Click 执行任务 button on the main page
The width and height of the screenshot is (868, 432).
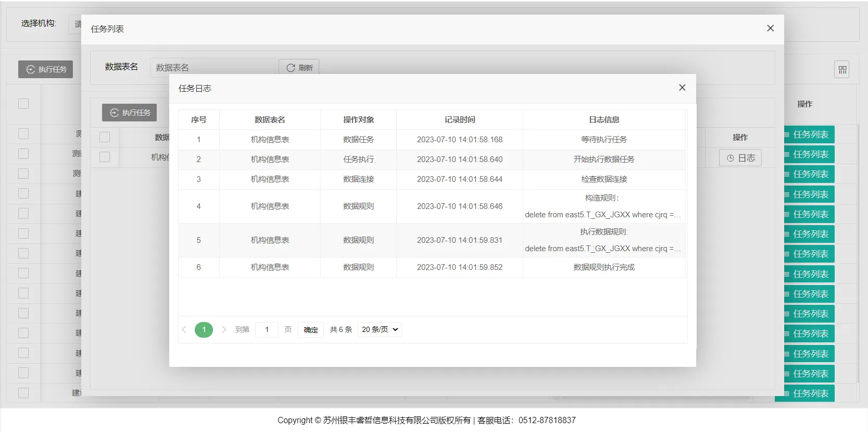coord(46,69)
